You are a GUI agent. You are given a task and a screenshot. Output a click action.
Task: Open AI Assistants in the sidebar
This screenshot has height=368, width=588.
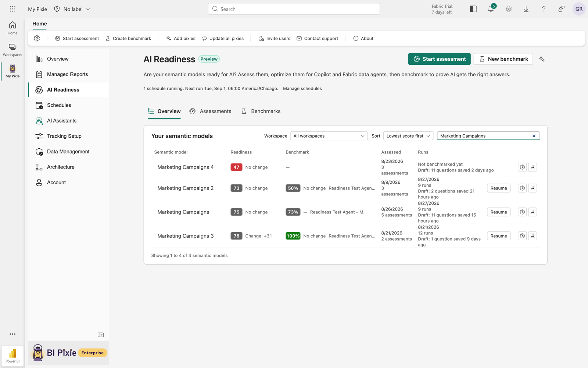tap(68, 121)
